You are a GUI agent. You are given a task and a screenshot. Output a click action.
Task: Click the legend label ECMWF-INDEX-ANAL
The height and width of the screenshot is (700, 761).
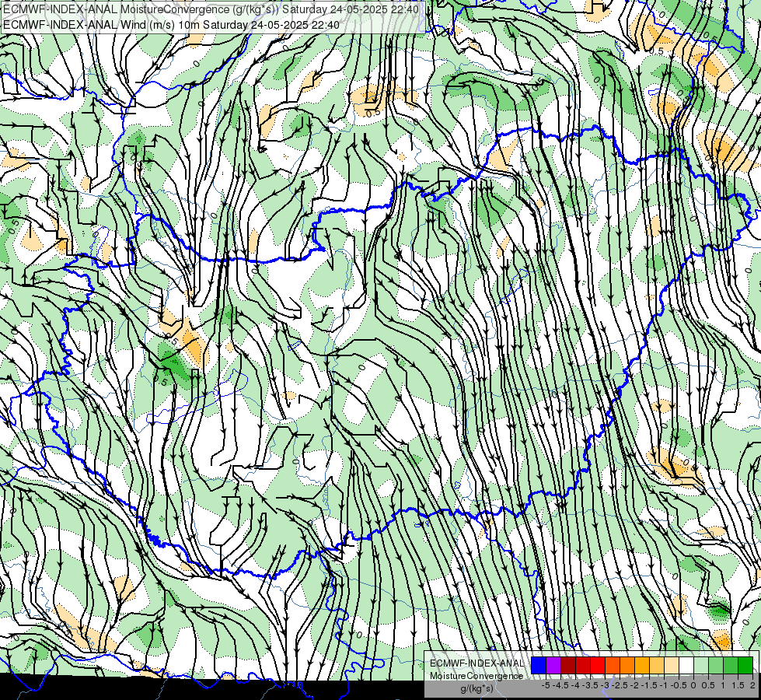click(477, 663)
